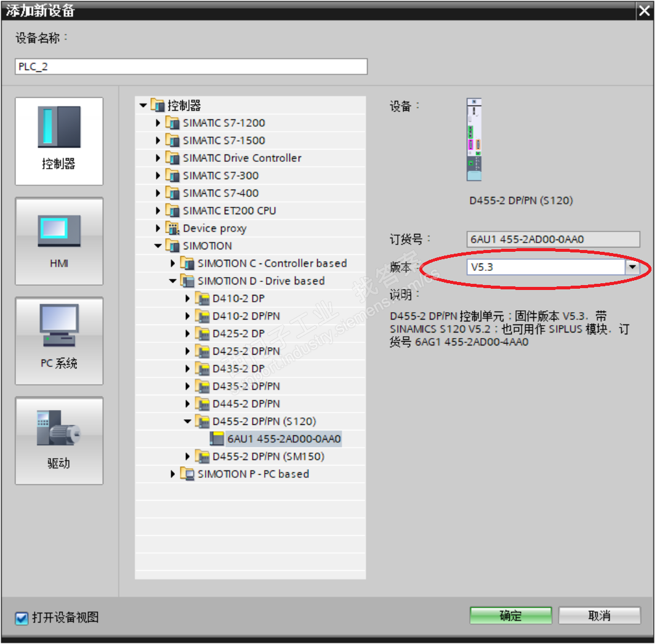Screen dimensions: 657x644
Task: Select the D435-2 DP/PN tree row
Action: (x=251, y=386)
